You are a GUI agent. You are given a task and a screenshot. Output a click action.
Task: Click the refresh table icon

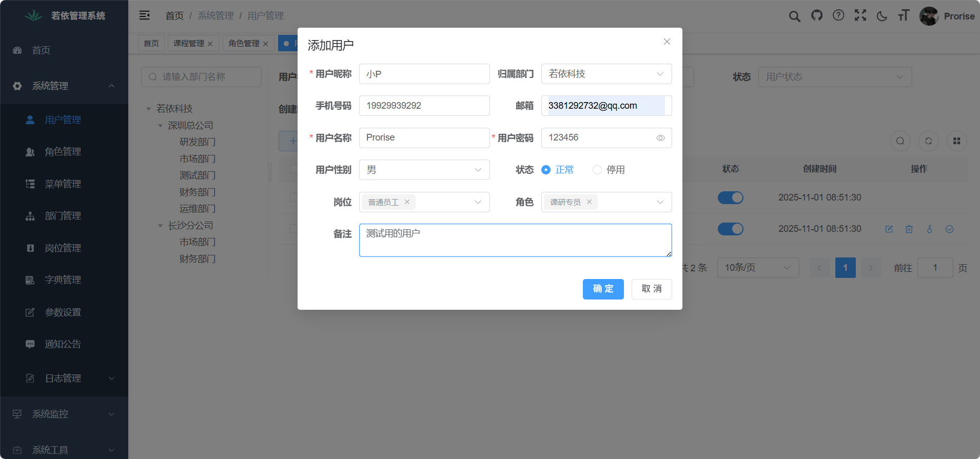coord(928,141)
